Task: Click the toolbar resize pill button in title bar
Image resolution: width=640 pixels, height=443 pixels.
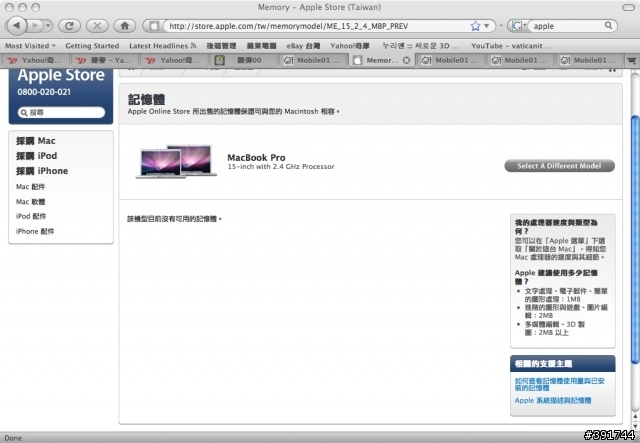Action: coord(628,7)
